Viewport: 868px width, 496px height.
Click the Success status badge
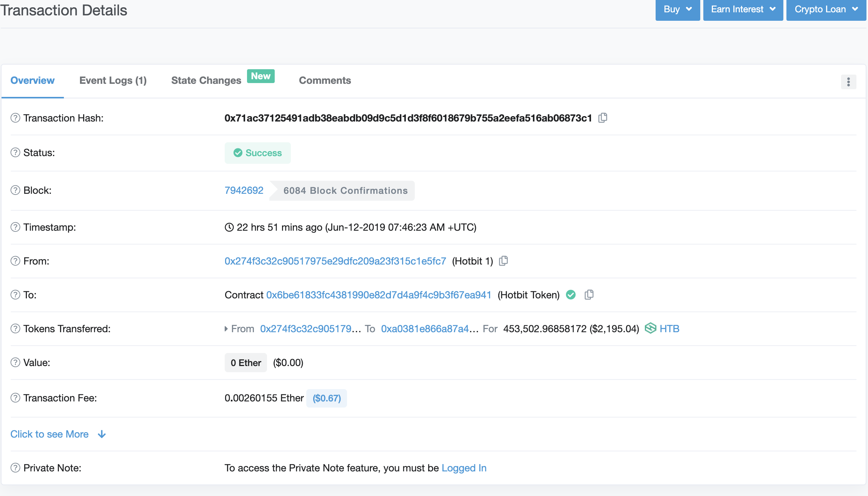258,153
